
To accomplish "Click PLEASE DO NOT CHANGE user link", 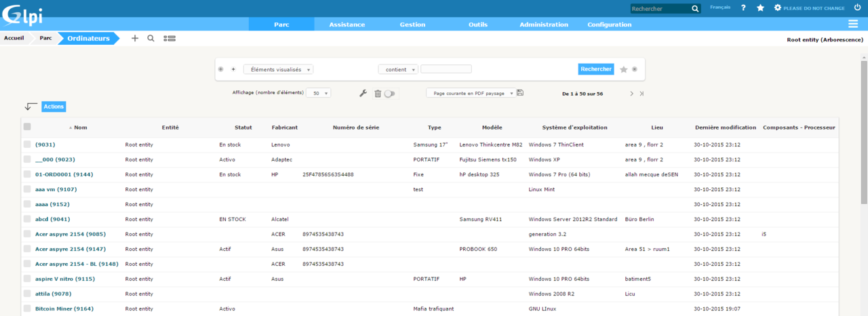I will [x=814, y=8].
